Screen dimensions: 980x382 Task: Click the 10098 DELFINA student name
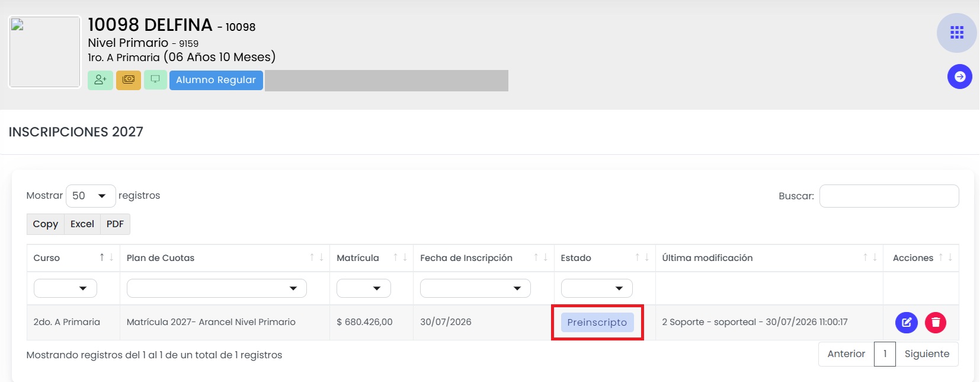pos(150,25)
